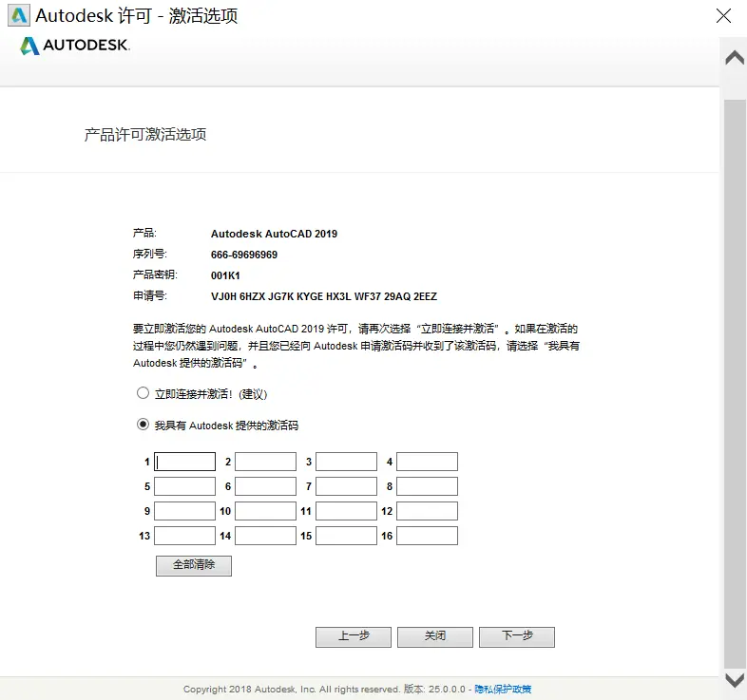
Task: Proceed with the '下一步' button
Action: tap(517, 637)
